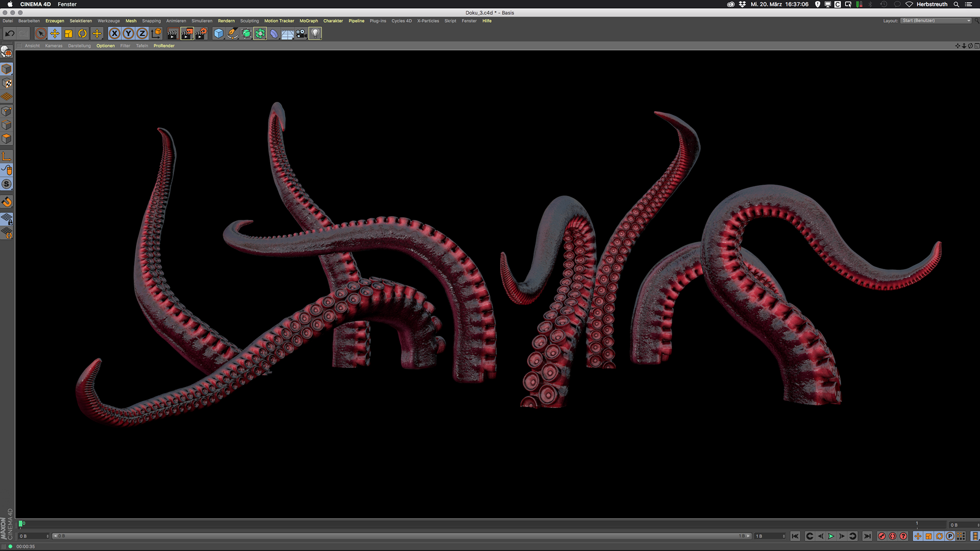This screenshot has height=551, width=980.
Task: Select the Rotate tool in top toolbar
Action: pos(82,34)
